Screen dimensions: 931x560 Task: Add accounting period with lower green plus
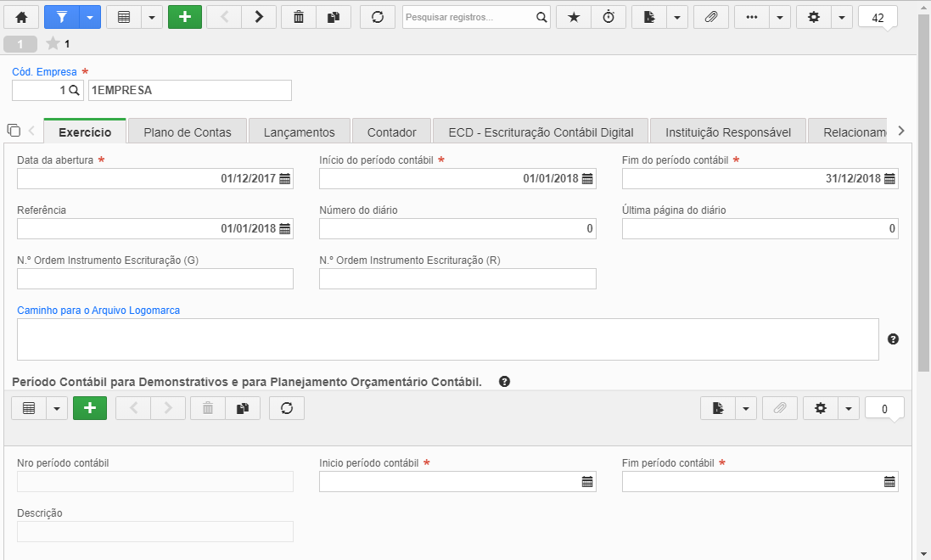tap(90, 408)
